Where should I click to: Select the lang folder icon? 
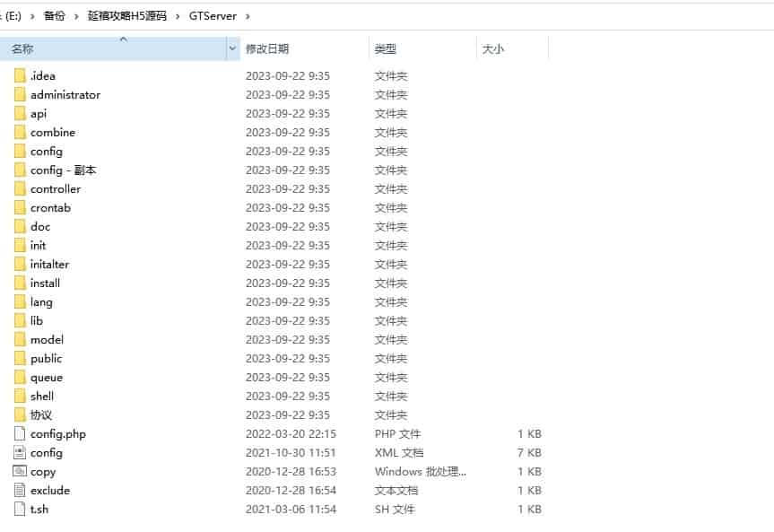(20, 301)
